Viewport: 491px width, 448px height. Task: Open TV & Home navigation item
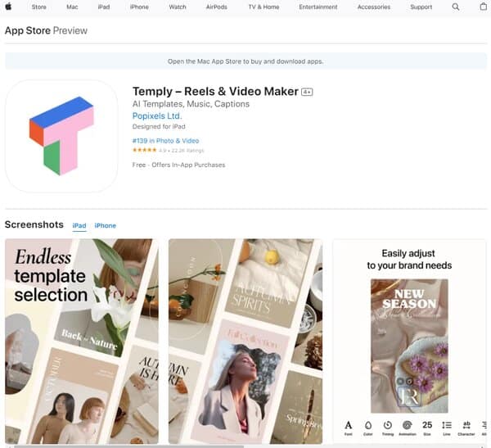264,7
